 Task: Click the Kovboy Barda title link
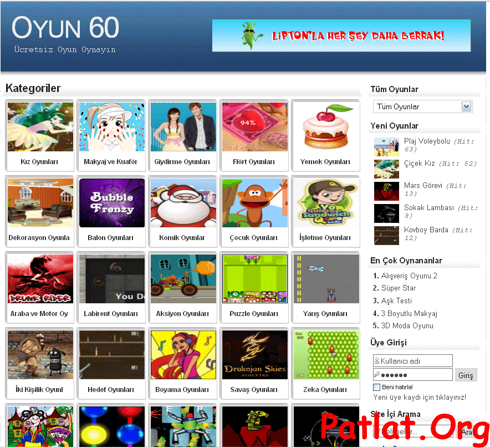426,230
